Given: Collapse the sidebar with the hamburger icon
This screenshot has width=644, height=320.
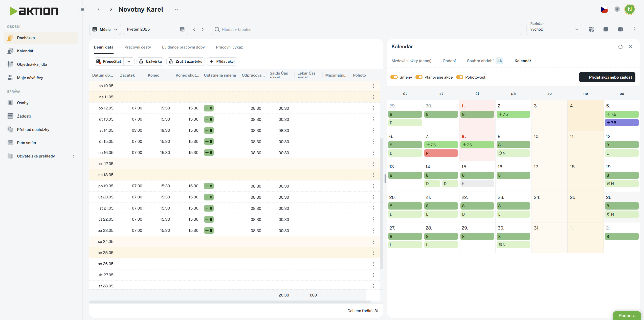Looking at the screenshot, I should click(x=82, y=10).
